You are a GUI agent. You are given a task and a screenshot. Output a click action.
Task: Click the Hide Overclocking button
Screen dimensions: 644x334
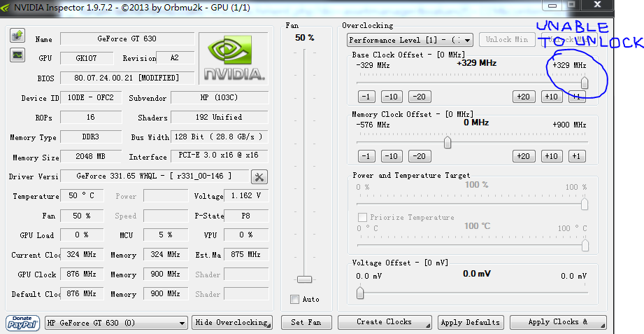232,323
